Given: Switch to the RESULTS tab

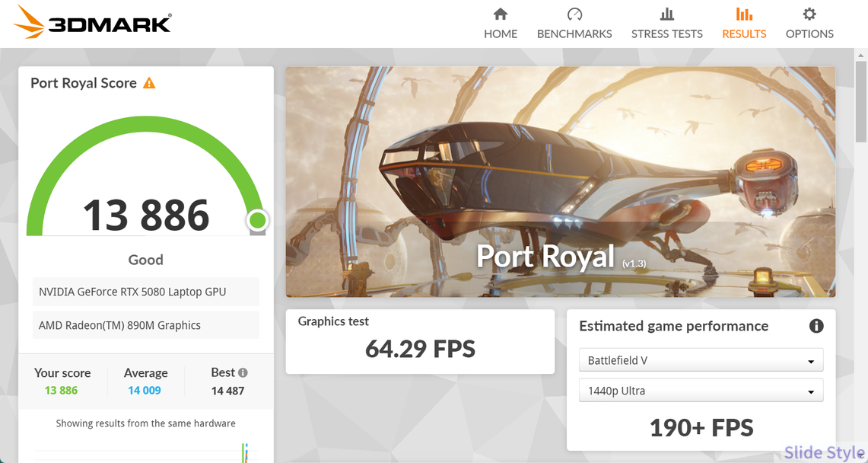Looking at the screenshot, I should click(x=744, y=34).
